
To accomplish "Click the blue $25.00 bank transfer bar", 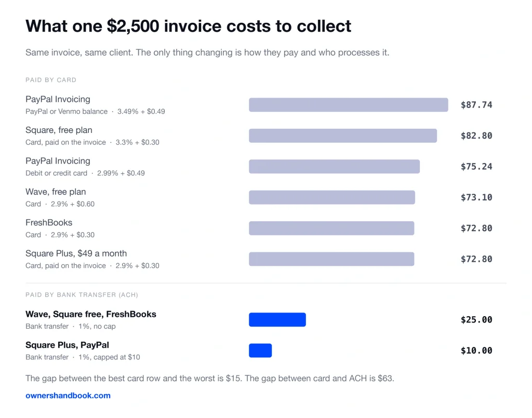I will point(277,320).
